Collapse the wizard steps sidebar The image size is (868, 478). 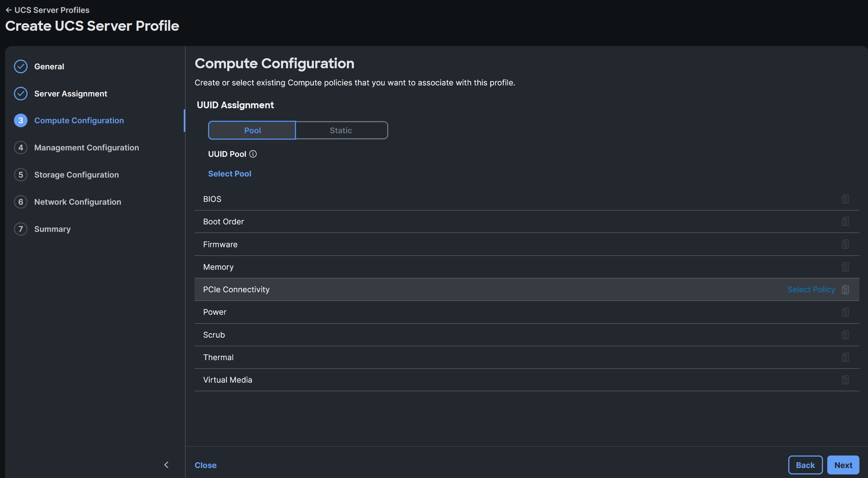(166, 465)
